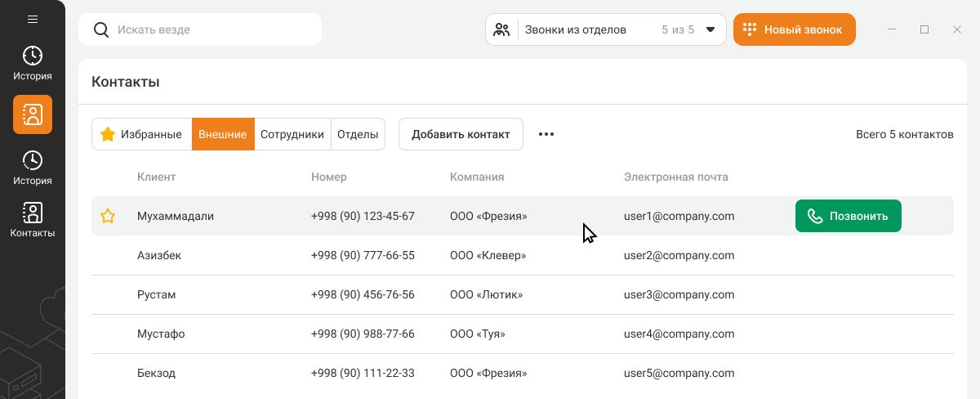This screenshot has height=399, width=980.
Task: Open the three-dots more options menu
Action: [546, 134]
